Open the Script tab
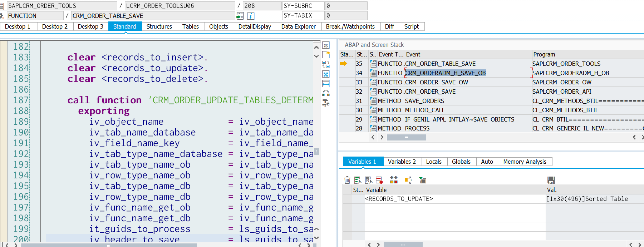 click(412, 26)
